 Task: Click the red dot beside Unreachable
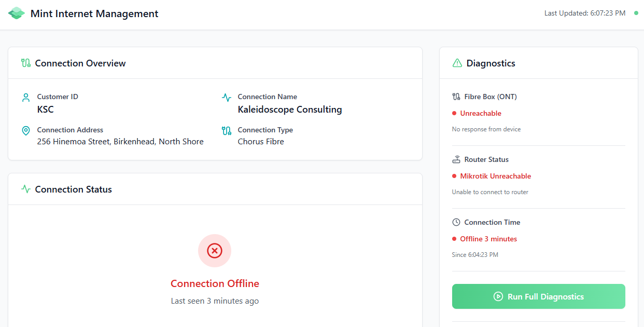point(454,113)
